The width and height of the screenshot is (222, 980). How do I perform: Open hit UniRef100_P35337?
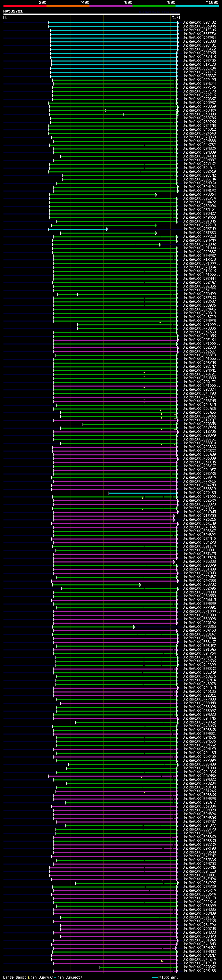[x=199, y=76]
